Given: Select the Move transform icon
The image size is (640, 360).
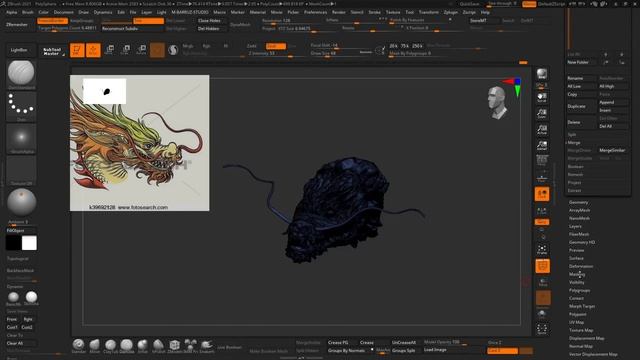Looking at the screenshot, I should point(109,50).
